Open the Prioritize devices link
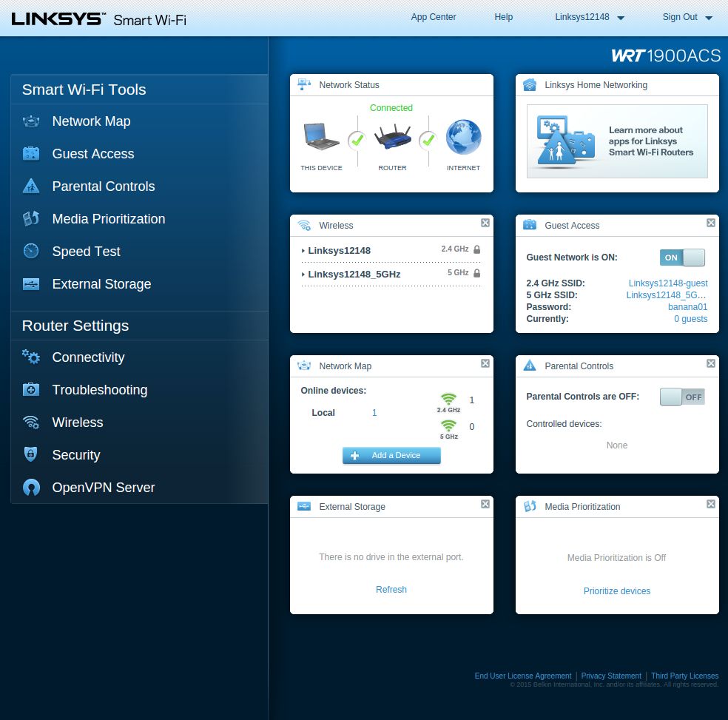The width and height of the screenshot is (728, 720). tap(616, 591)
